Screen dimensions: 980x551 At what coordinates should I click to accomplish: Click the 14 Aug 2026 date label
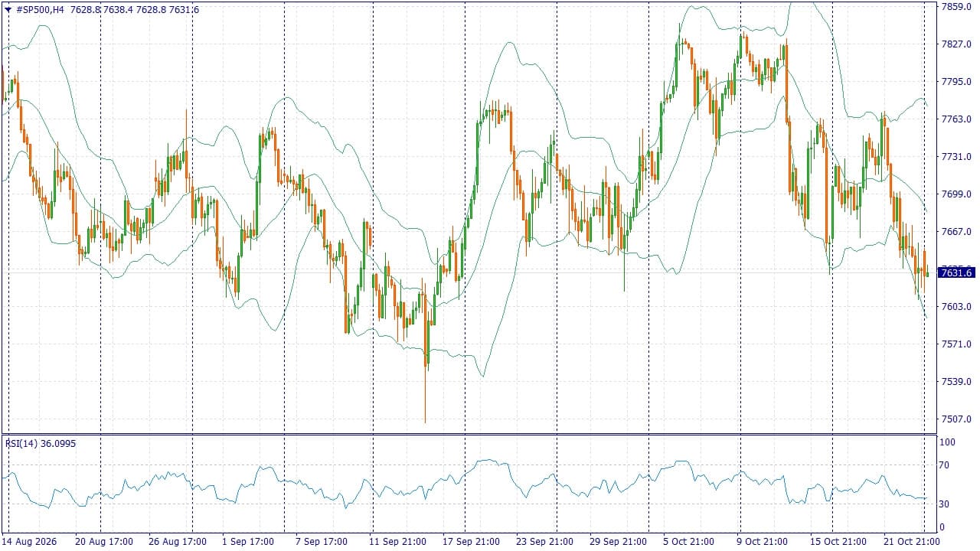click(x=28, y=541)
